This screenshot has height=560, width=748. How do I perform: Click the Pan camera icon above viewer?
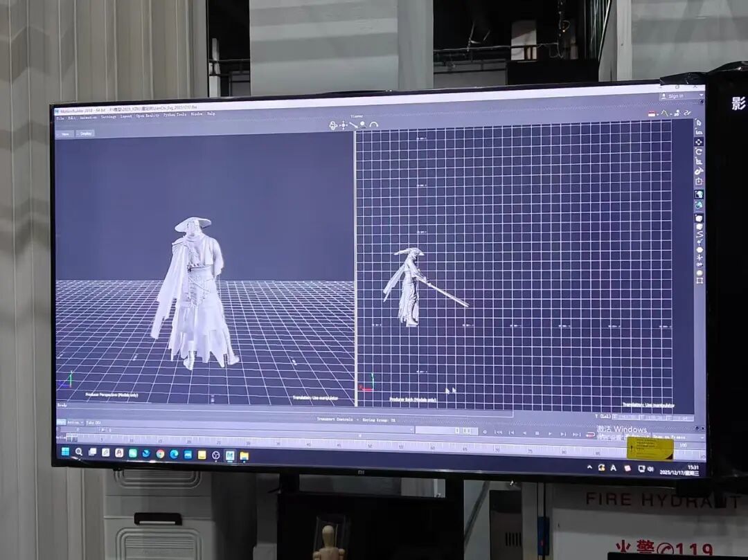pyautogui.click(x=344, y=125)
